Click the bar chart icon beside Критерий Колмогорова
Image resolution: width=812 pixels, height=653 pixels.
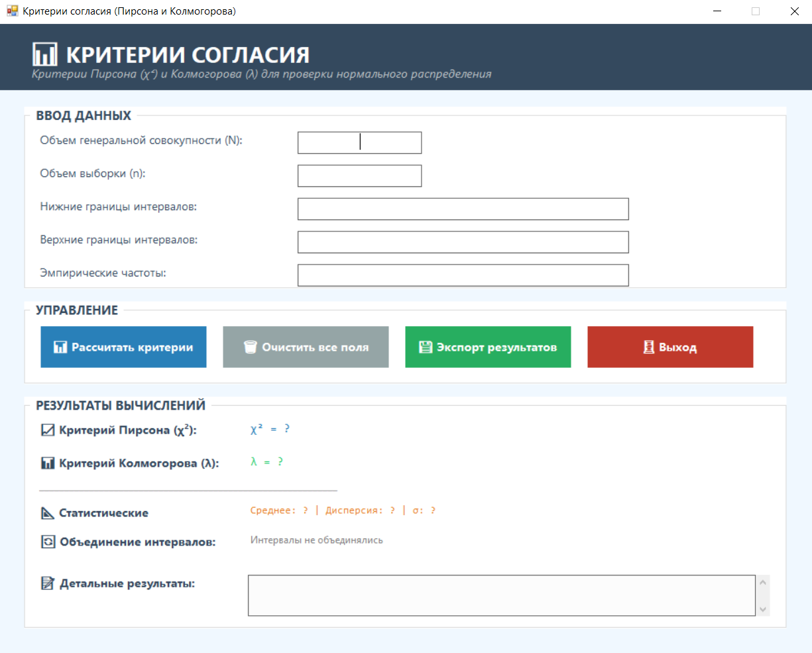point(48,463)
